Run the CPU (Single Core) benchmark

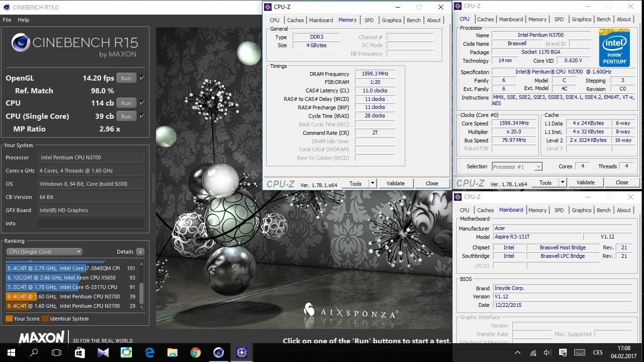126,116
